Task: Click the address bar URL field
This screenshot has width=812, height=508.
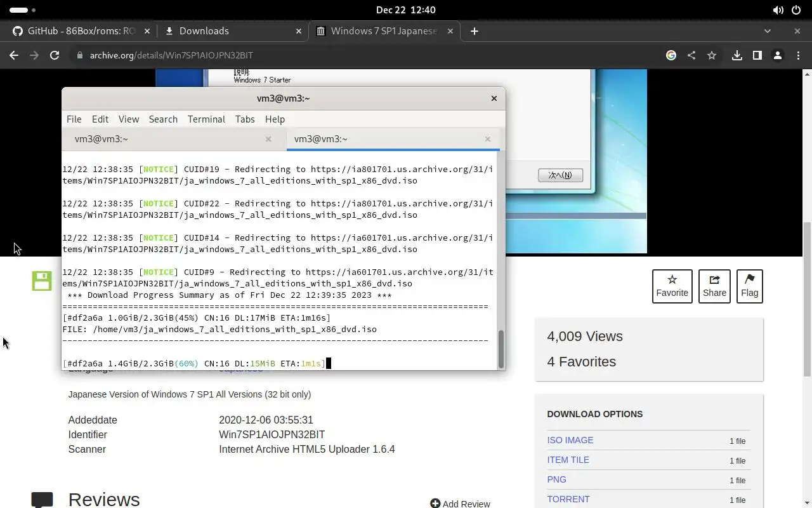Action: click(x=368, y=55)
